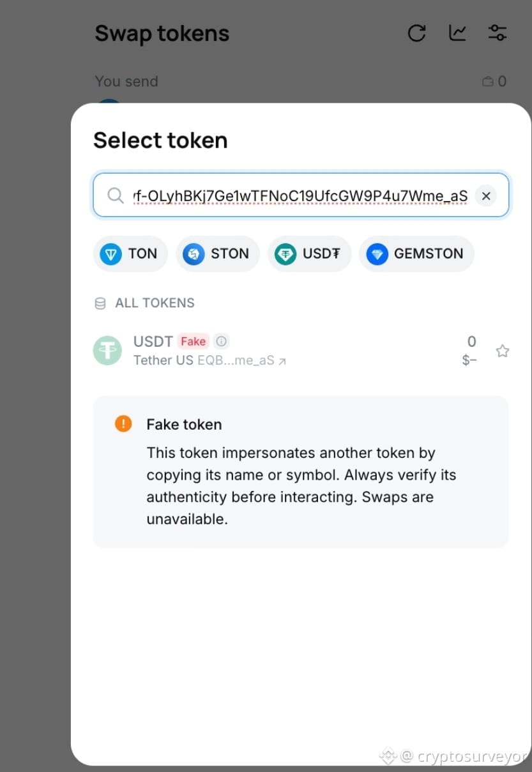Select the STON quick token chip
The image size is (532, 772).
(x=218, y=254)
